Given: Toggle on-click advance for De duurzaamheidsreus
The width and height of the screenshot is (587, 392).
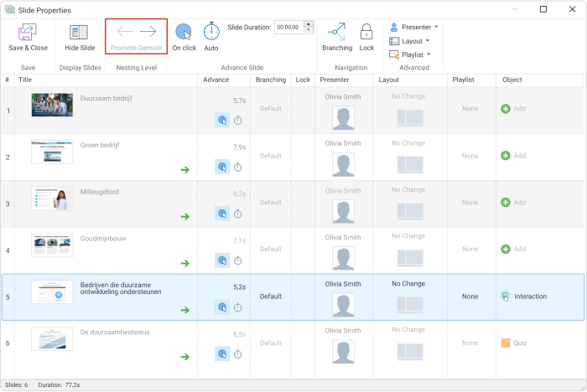Looking at the screenshot, I should click(222, 353).
